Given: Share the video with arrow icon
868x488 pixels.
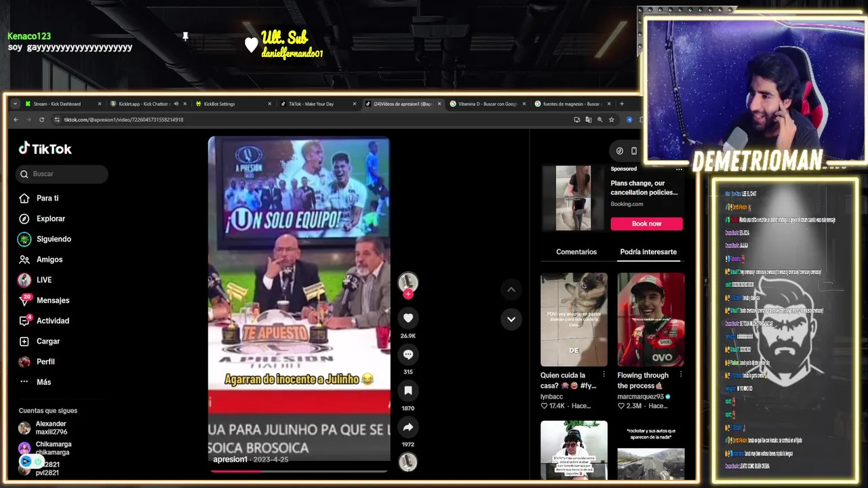Looking at the screenshot, I should pos(408,427).
